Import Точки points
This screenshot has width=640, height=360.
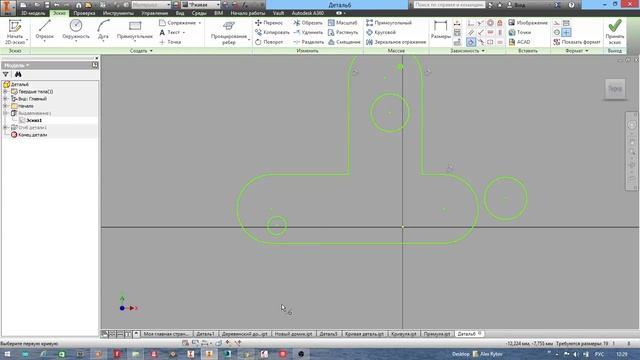coord(520,32)
